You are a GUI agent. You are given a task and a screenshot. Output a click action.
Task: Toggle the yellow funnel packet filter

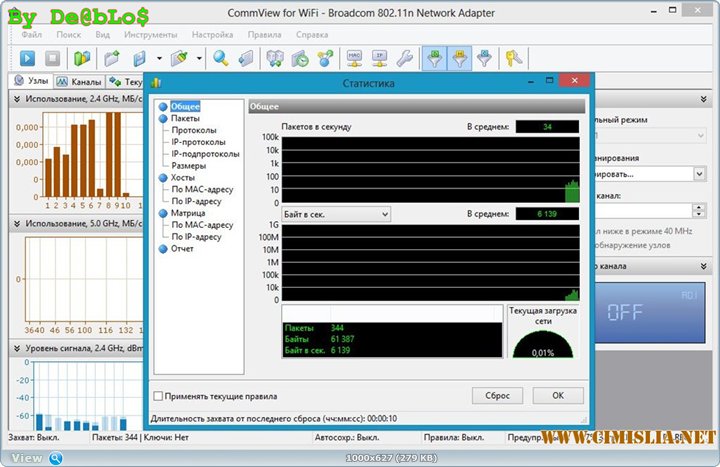pyautogui.click(x=460, y=58)
